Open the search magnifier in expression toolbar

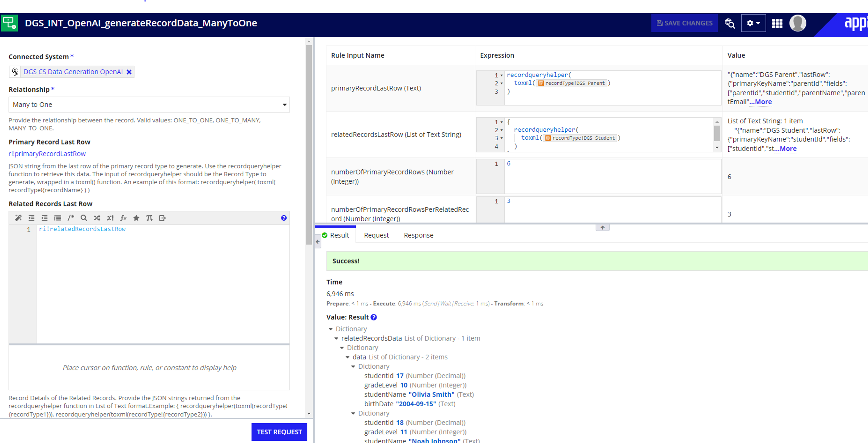84,218
